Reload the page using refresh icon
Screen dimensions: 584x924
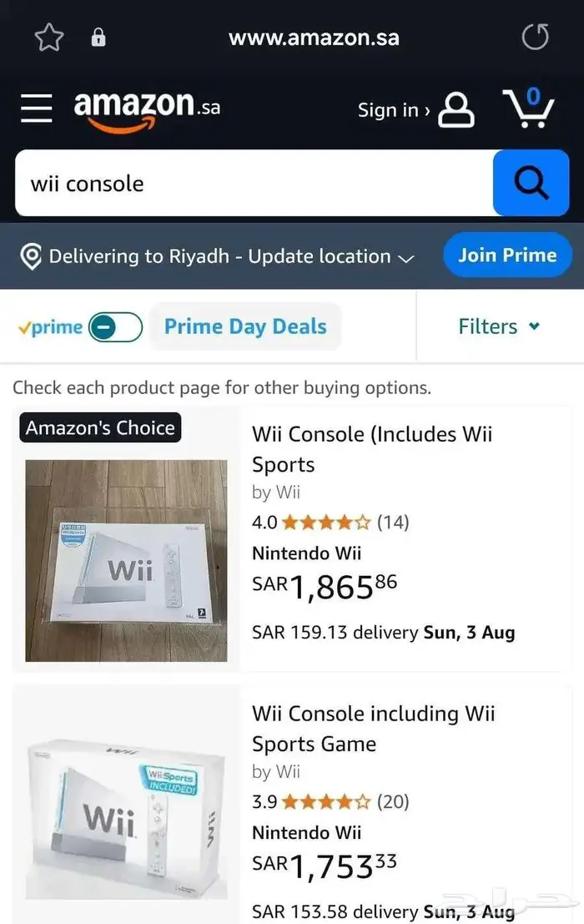tap(535, 38)
